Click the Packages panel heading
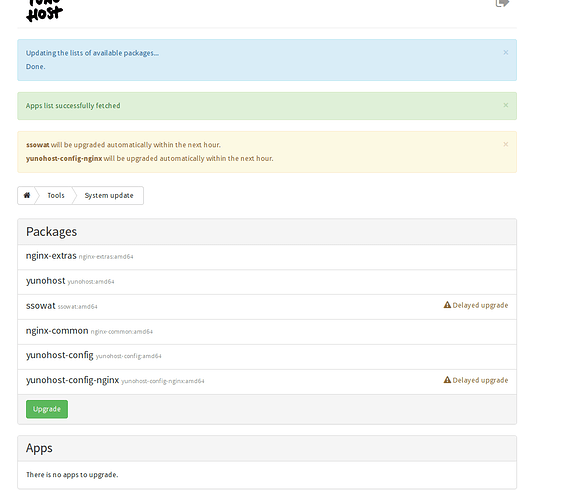 point(51,232)
